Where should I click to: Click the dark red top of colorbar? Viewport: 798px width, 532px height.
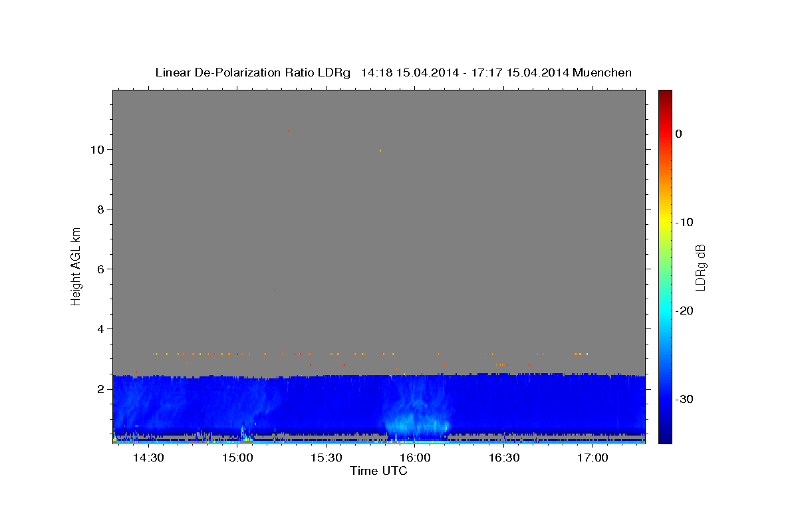tap(665, 94)
